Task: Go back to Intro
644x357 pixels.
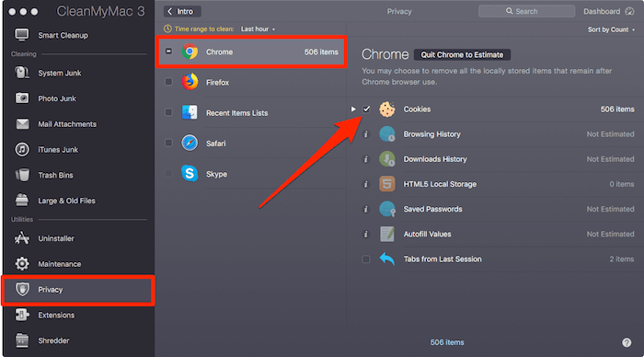Action: tap(182, 12)
